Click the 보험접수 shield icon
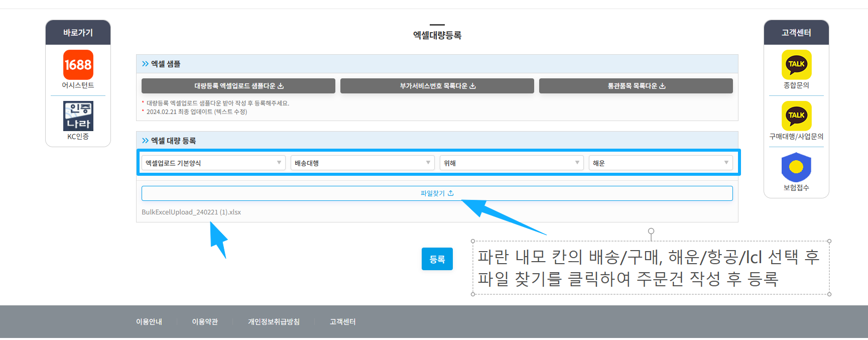The width and height of the screenshot is (868, 340). pyautogui.click(x=796, y=167)
